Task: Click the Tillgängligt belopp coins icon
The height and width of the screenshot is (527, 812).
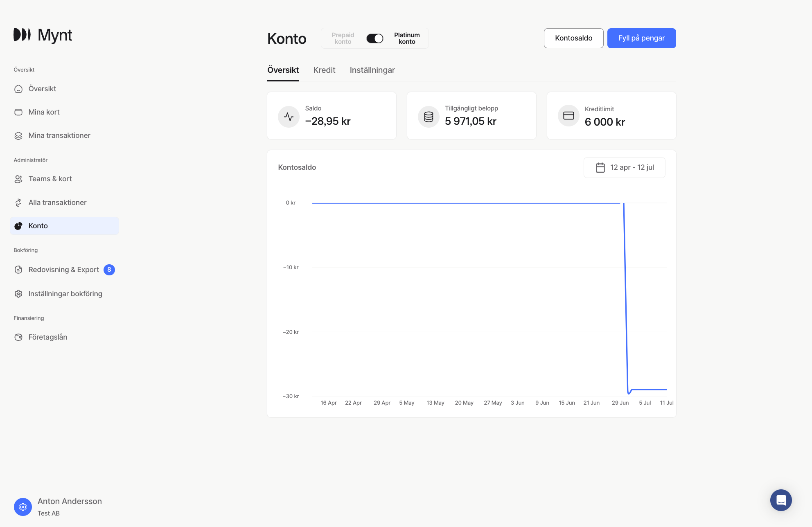Action: pyautogui.click(x=429, y=117)
